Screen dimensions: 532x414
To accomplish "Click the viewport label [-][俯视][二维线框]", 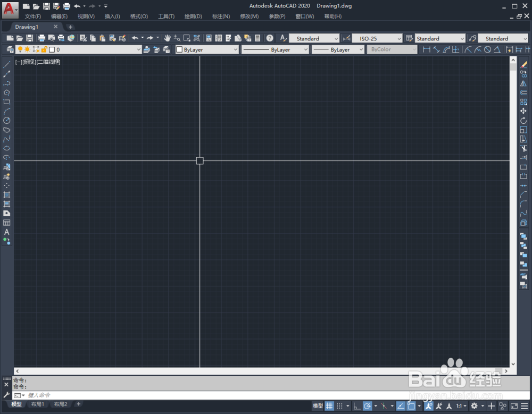I will [x=38, y=62].
